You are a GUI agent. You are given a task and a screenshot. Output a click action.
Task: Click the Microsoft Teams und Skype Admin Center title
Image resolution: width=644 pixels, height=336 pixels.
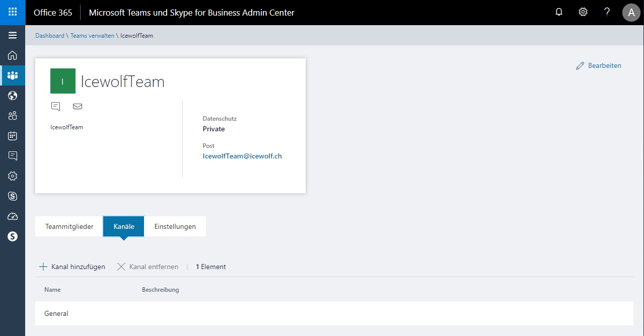point(192,13)
